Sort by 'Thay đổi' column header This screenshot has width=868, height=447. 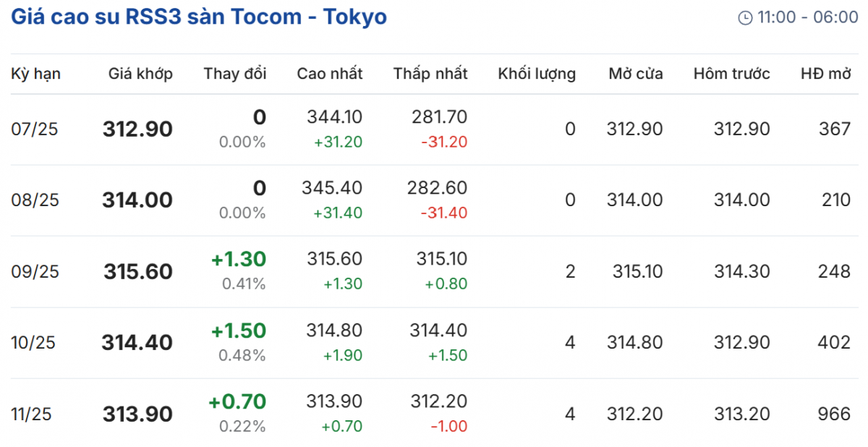coord(235,74)
